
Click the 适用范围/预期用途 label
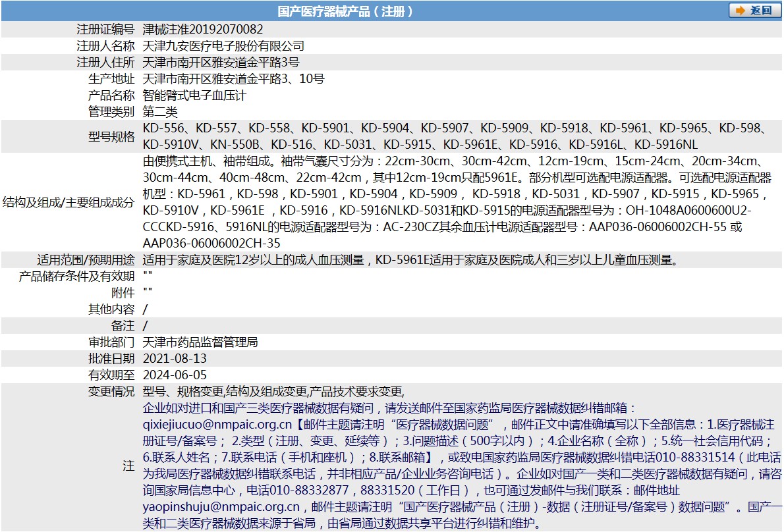[86, 260]
